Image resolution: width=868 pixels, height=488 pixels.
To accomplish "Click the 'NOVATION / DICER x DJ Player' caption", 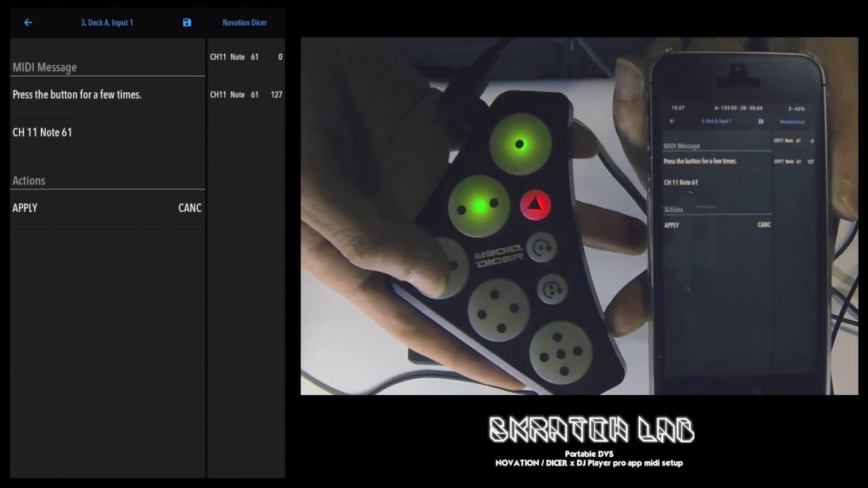I will (589, 463).
